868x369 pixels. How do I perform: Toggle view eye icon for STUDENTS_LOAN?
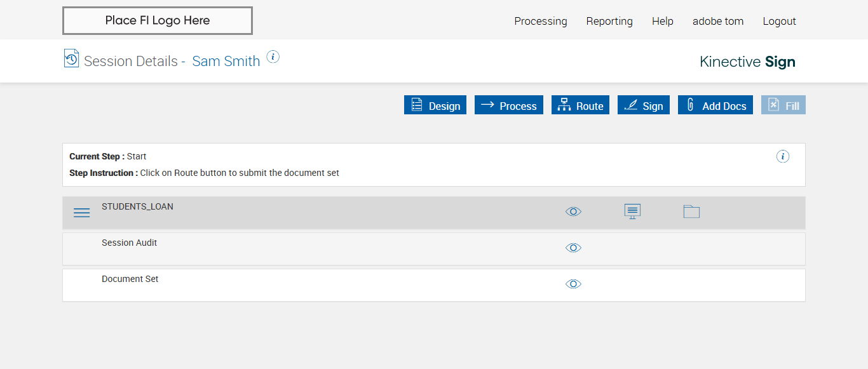click(573, 211)
